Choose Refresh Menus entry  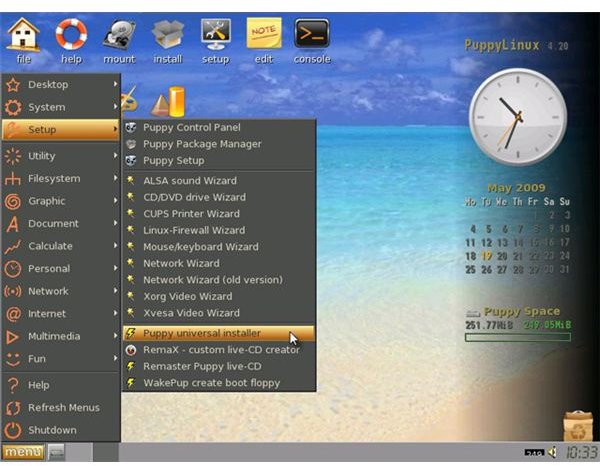point(61,407)
